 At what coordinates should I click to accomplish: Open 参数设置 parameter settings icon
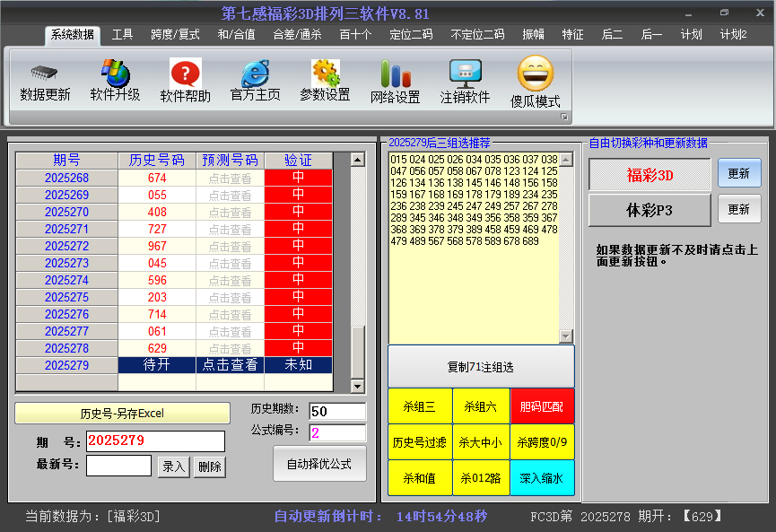point(323,79)
